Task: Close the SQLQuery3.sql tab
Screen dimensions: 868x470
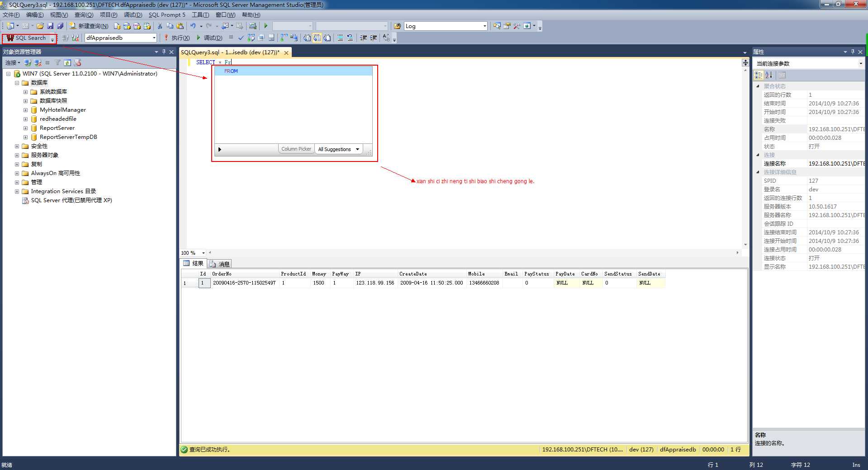Action: [x=286, y=52]
